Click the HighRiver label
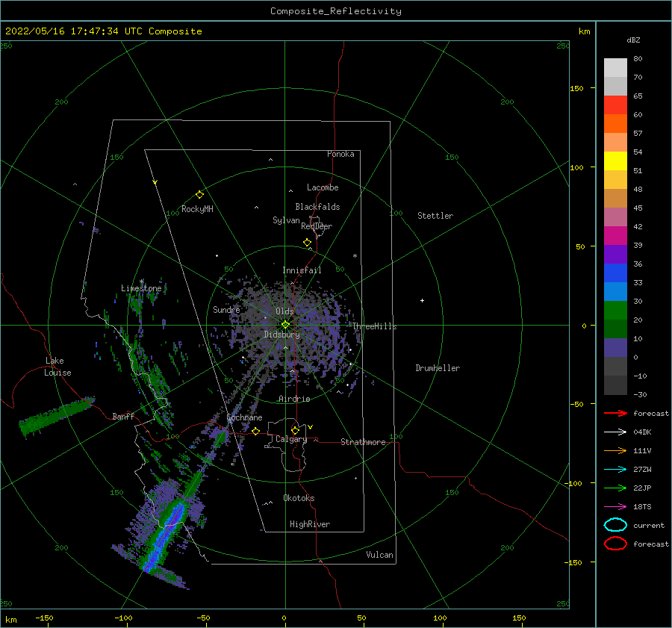672x628 pixels. coord(310,524)
